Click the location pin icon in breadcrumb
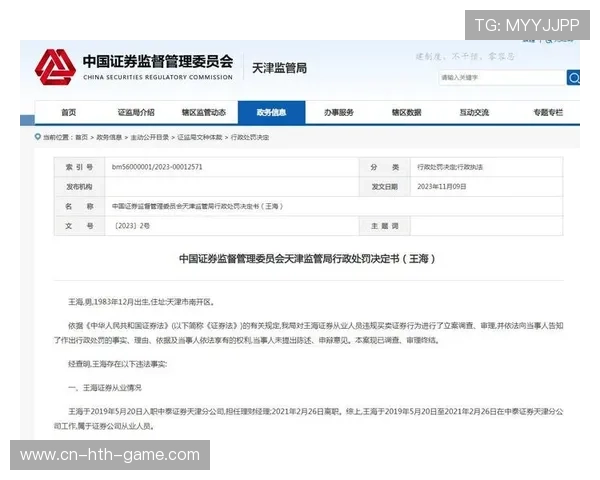 (38, 137)
